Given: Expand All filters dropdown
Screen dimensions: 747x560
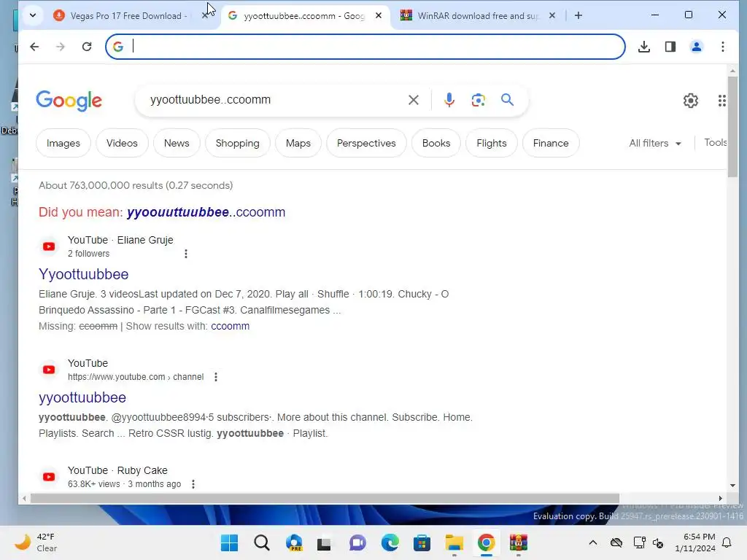Looking at the screenshot, I should pos(655,144).
